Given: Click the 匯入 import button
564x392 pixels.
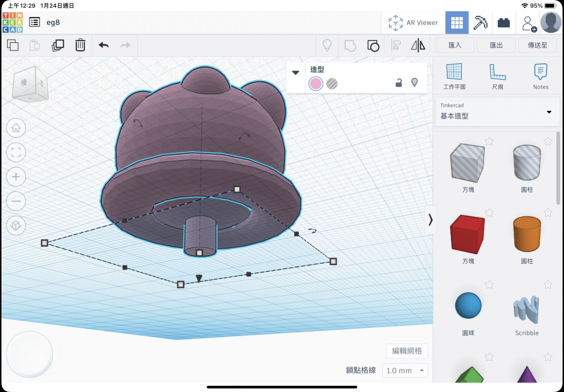Looking at the screenshot, I should (455, 45).
